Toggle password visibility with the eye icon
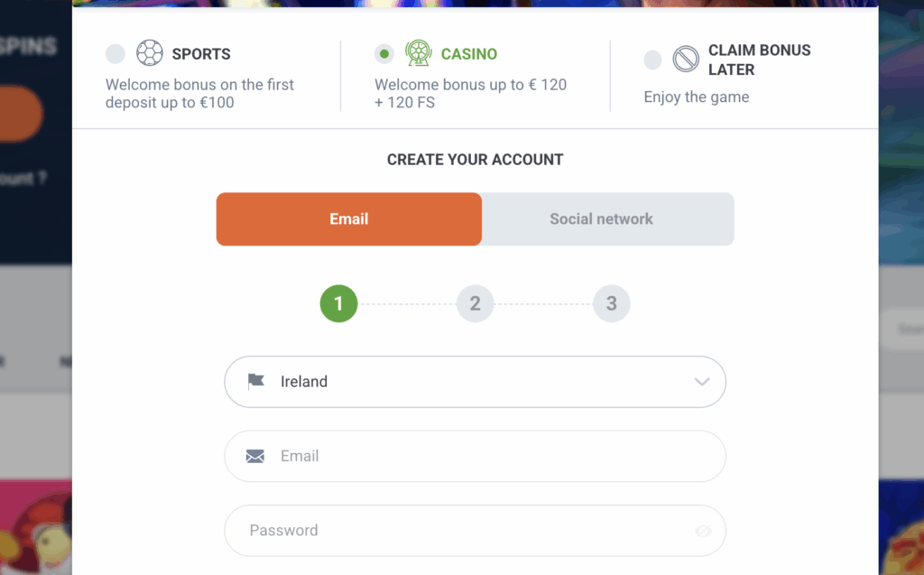Screen dimensions: 924x575 (703, 531)
